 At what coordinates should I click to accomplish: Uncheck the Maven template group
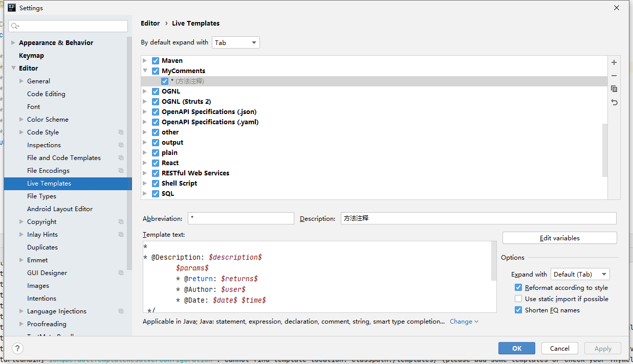tap(156, 61)
